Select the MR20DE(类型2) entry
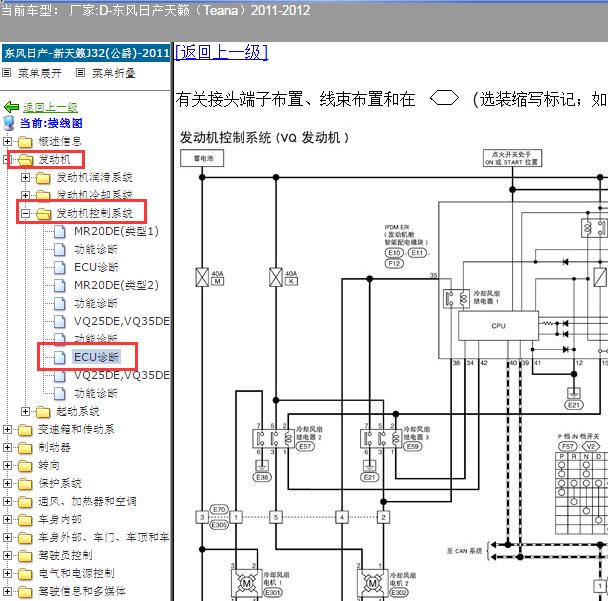 [116, 285]
